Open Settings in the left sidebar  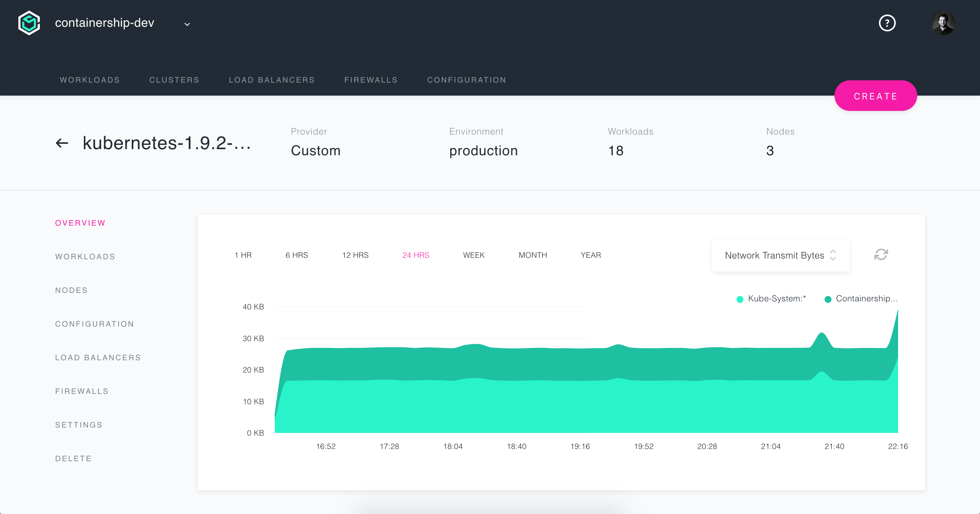[x=79, y=425]
